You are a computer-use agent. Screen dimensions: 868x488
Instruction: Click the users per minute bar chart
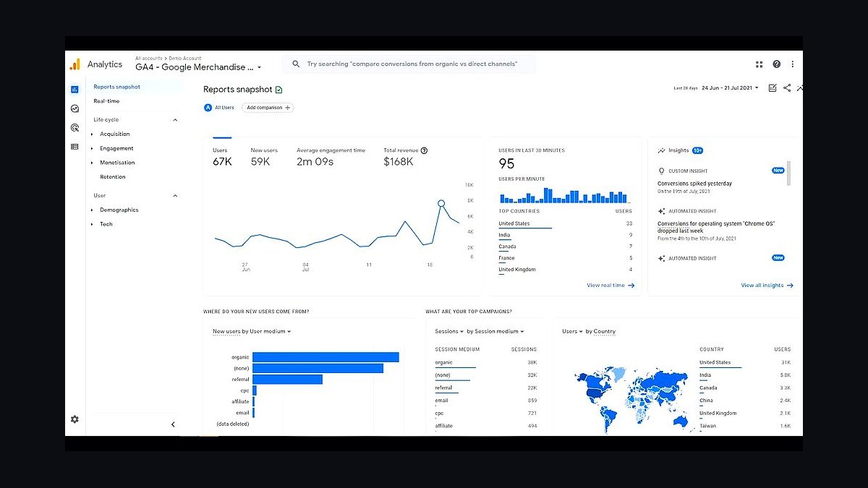(x=565, y=196)
